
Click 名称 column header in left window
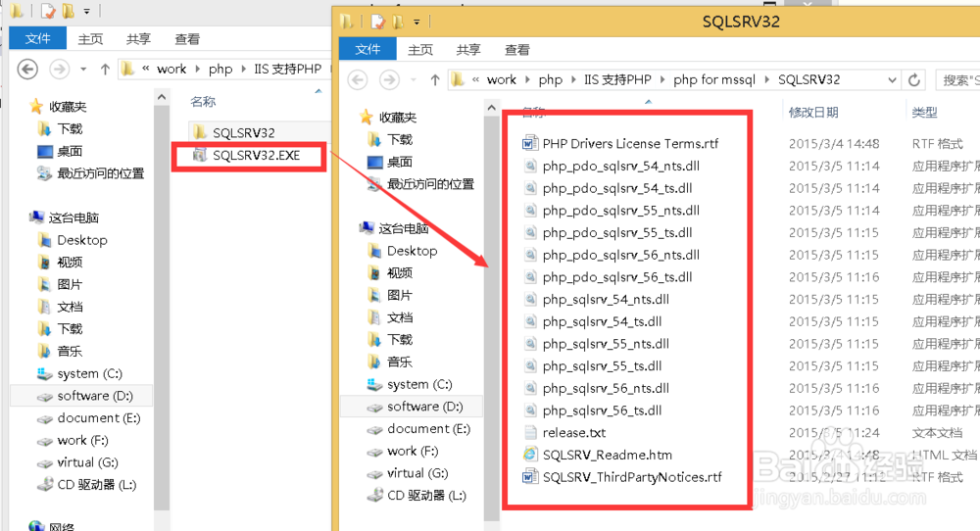203,101
